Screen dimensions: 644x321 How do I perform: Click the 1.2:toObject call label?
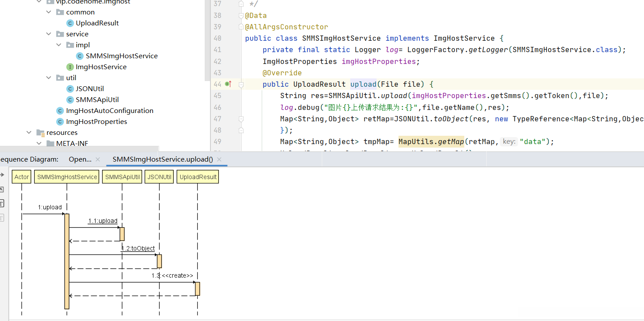coord(139,248)
